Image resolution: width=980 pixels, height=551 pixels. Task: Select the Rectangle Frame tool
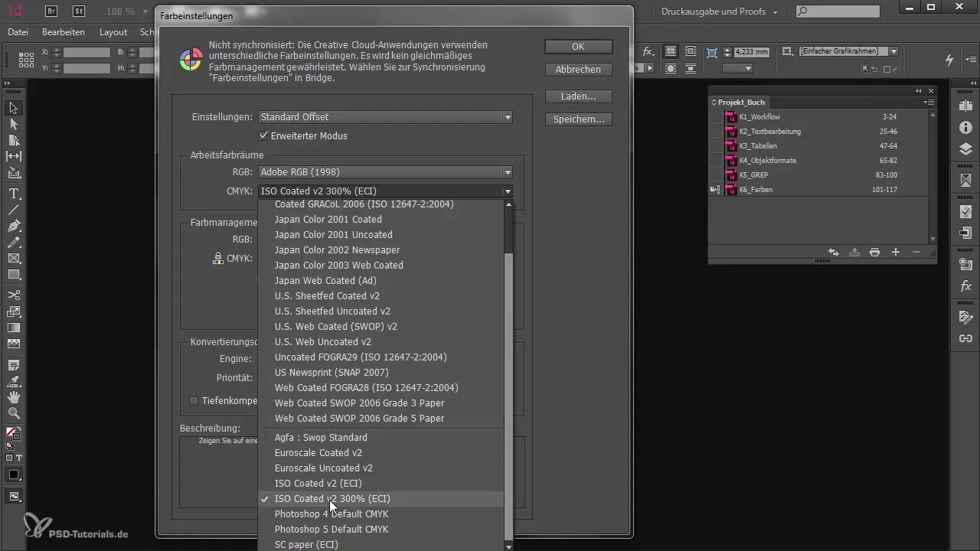click(14, 258)
